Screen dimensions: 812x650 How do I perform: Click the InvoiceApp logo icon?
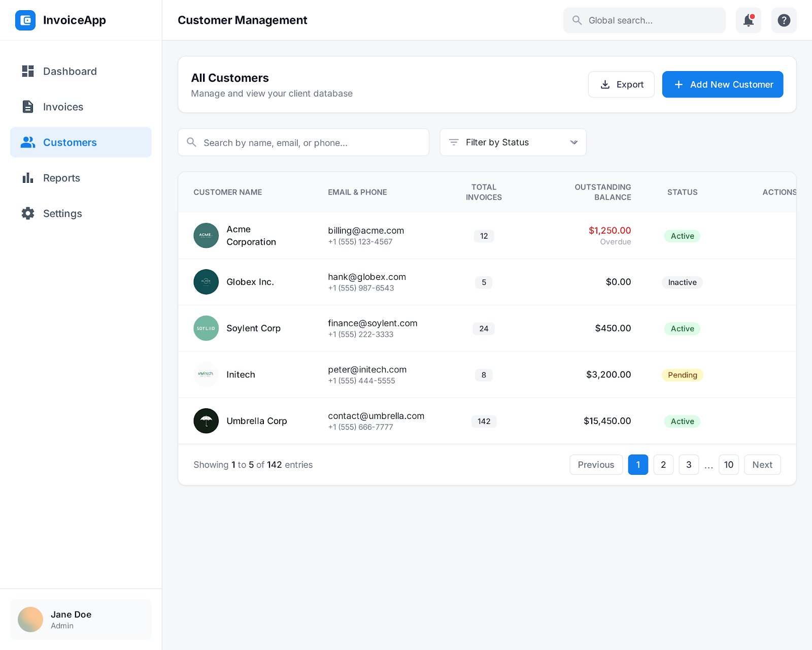coord(25,20)
